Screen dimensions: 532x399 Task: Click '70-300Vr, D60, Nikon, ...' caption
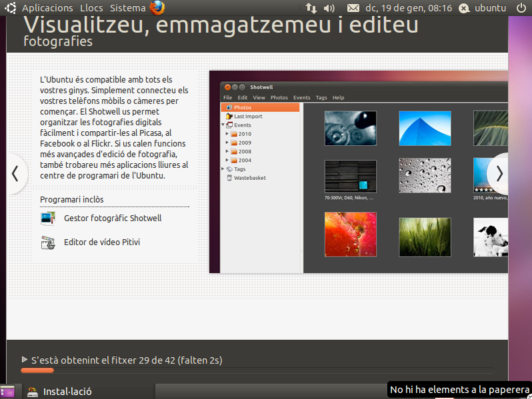349,198
